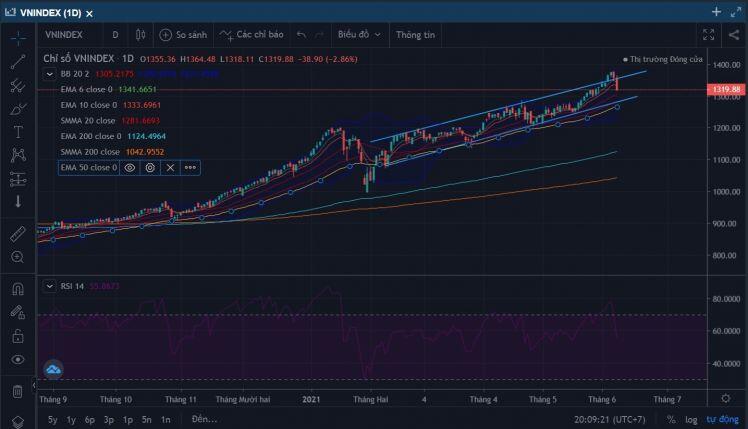Hide EMA 50 indicator with eye icon
The height and width of the screenshot is (429, 748).
click(x=130, y=167)
